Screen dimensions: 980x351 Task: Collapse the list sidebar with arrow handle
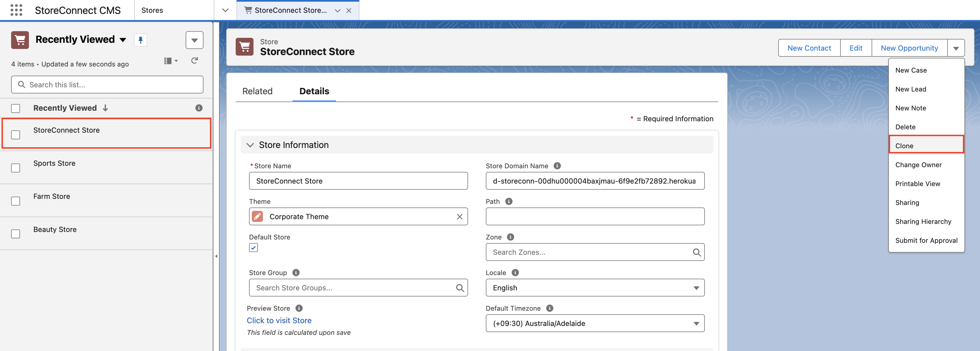[216, 256]
